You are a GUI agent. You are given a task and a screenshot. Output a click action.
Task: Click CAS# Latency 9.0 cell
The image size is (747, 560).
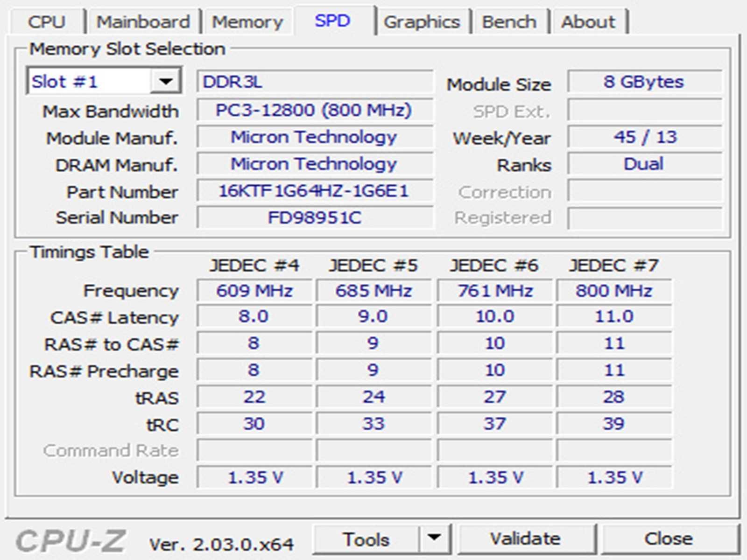click(x=373, y=317)
